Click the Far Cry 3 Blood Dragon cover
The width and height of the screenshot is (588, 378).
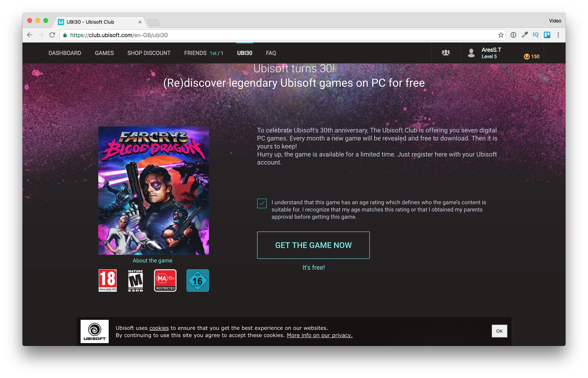[x=154, y=190]
